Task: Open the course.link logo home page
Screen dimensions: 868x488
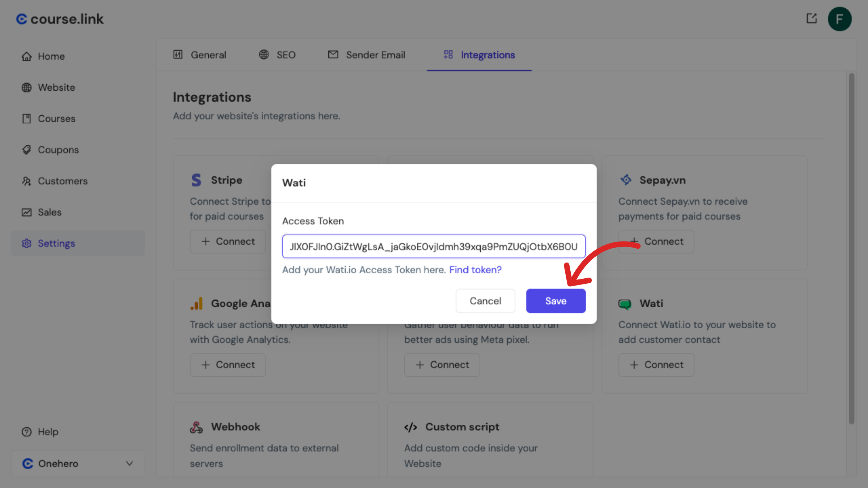Action: [x=60, y=19]
